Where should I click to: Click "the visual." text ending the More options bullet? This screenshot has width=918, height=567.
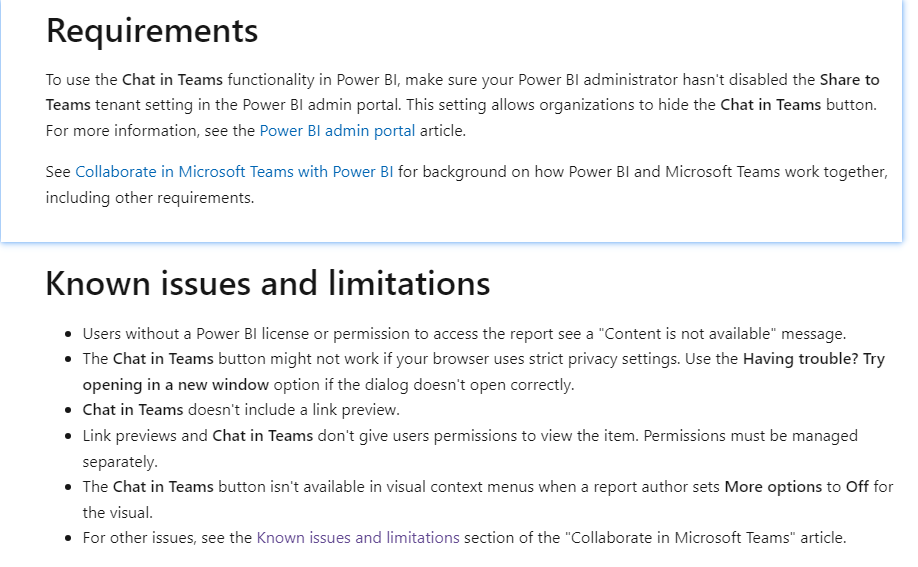pyautogui.click(x=118, y=513)
